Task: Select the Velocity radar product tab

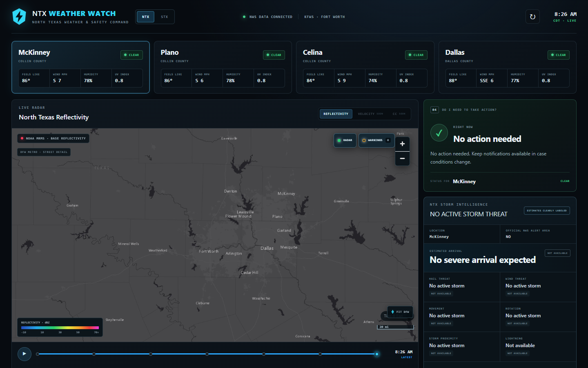Action: coord(370,114)
